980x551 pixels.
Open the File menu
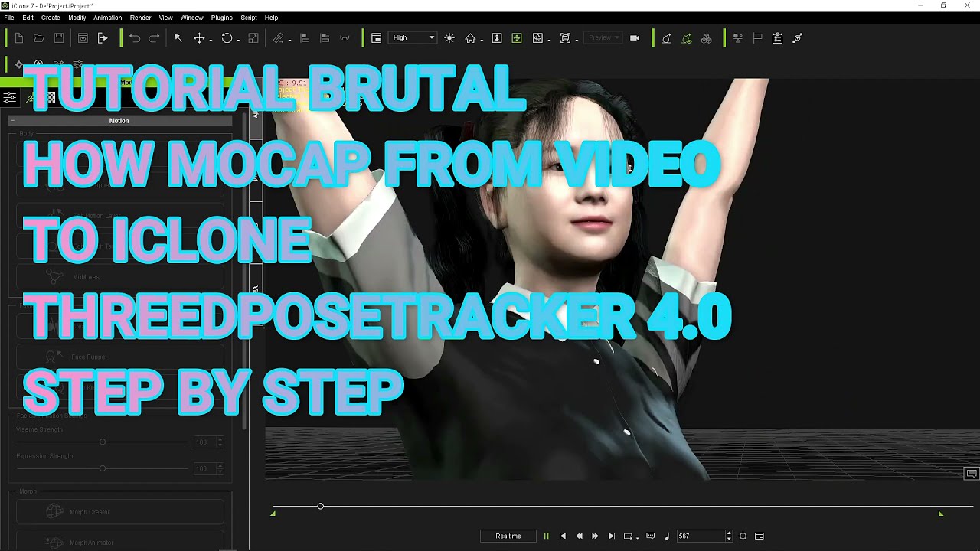pyautogui.click(x=9, y=18)
